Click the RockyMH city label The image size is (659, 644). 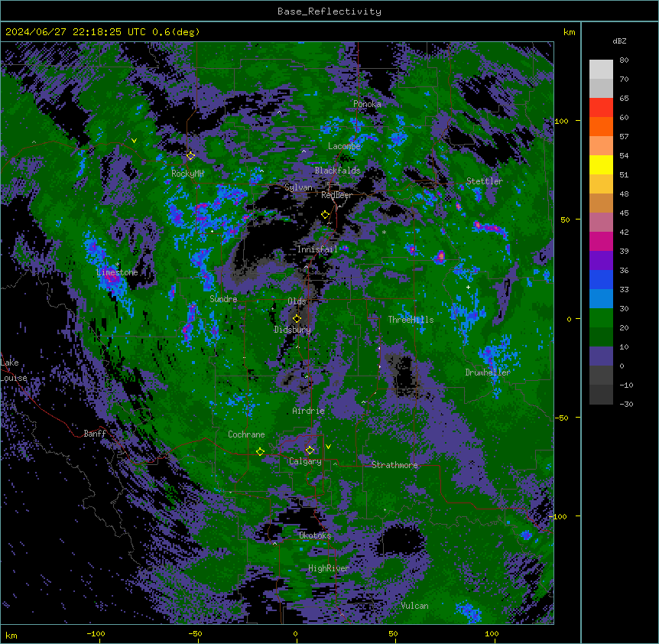[187, 174]
